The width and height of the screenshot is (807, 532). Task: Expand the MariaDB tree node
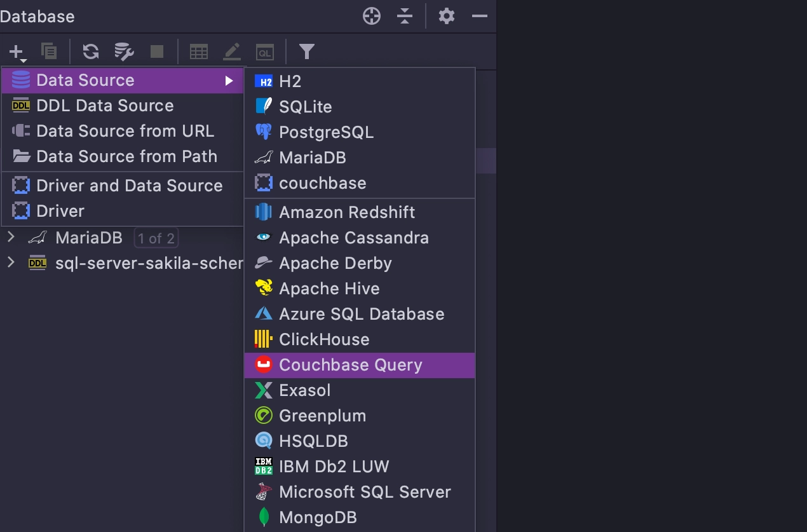coord(11,238)
